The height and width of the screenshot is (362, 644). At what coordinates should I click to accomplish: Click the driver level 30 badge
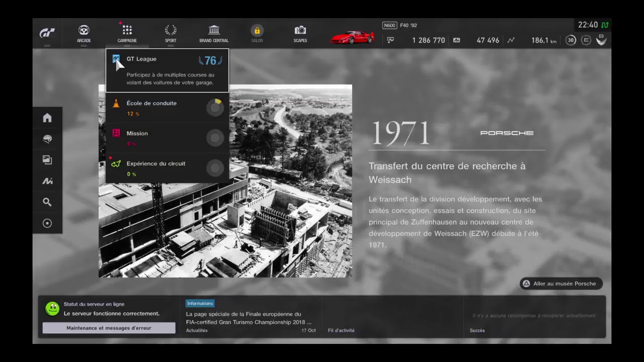click(571, 40)
